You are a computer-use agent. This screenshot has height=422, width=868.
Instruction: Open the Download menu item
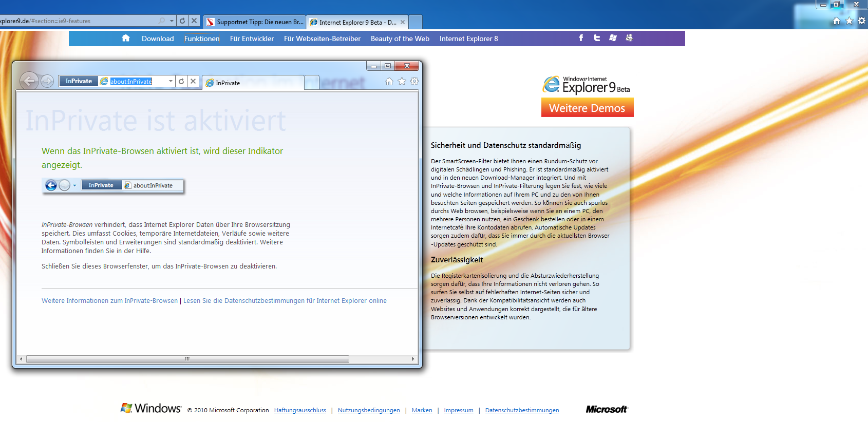[158, 39]
